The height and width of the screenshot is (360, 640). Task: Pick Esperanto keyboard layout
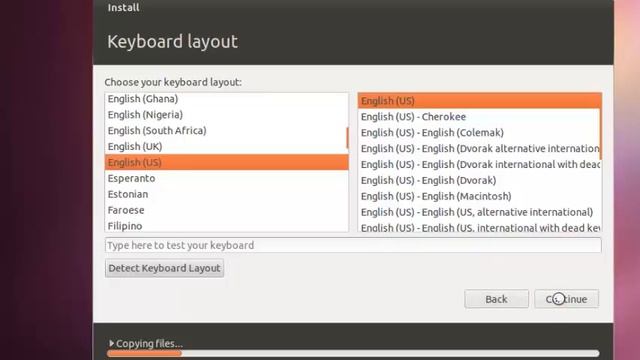click(x=227, y=178)
